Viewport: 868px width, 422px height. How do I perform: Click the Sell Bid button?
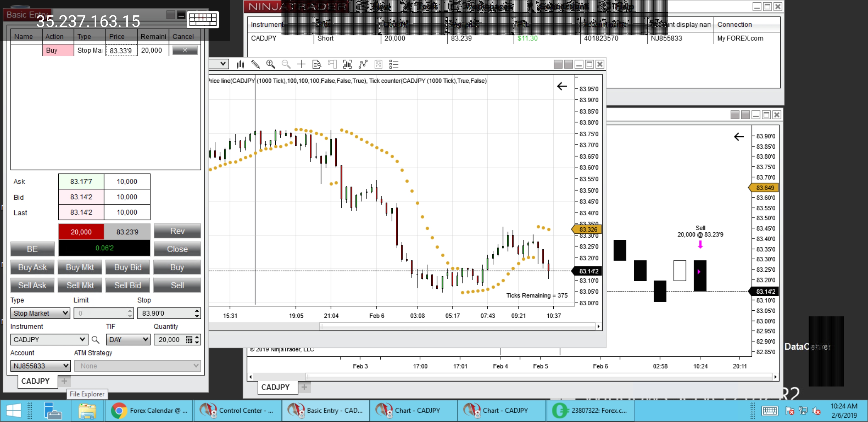(127, 286)
